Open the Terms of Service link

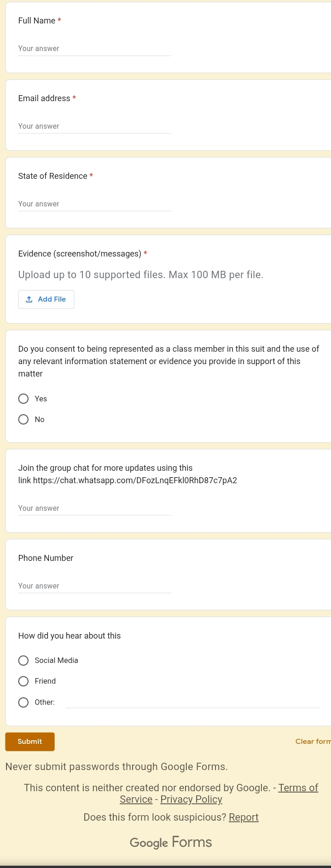tap(297, 788)
